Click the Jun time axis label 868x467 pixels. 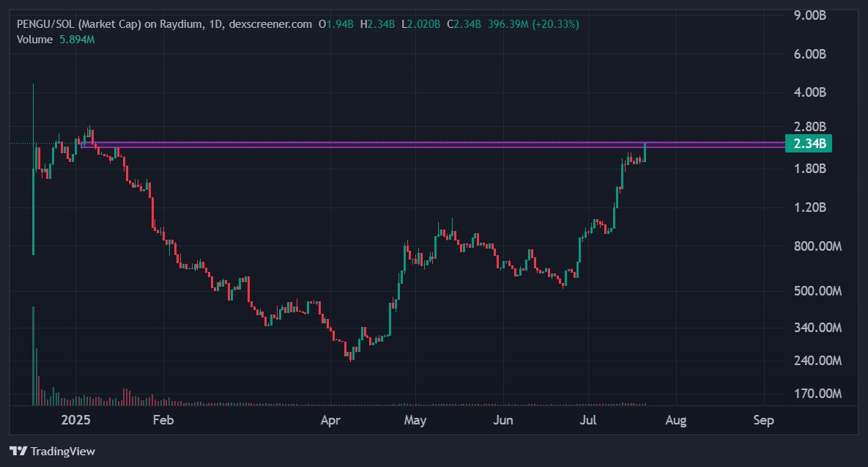[502, 420]
